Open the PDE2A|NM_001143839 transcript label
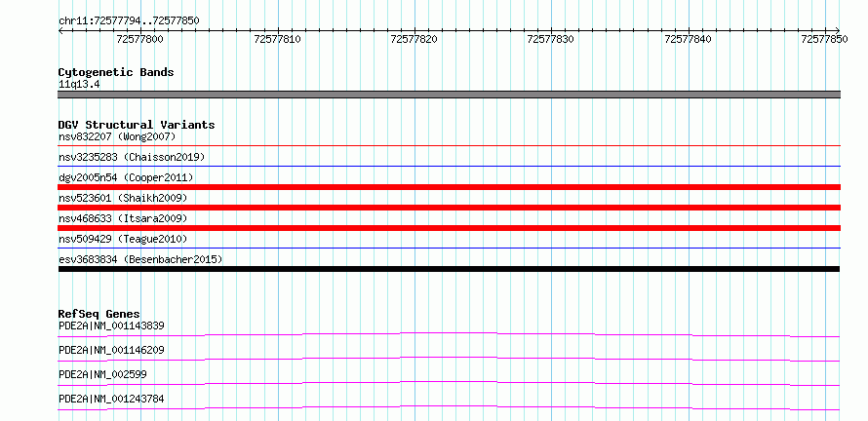868x421 pixels. tap(111, 325)
